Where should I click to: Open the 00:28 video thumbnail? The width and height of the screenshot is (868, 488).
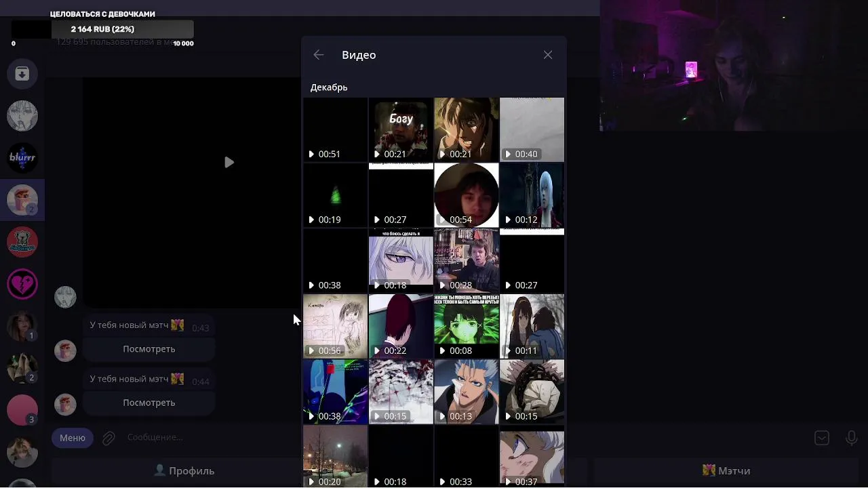click(467, 261)
